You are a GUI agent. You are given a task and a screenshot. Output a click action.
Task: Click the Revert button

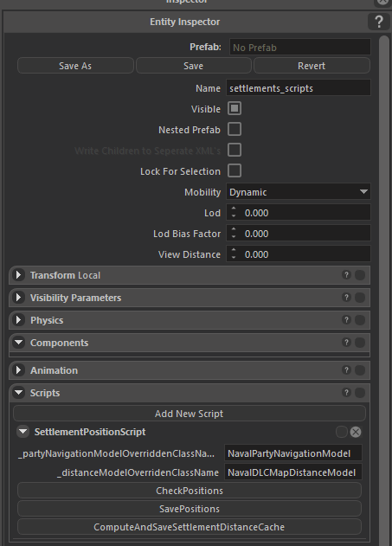(312, 66)
